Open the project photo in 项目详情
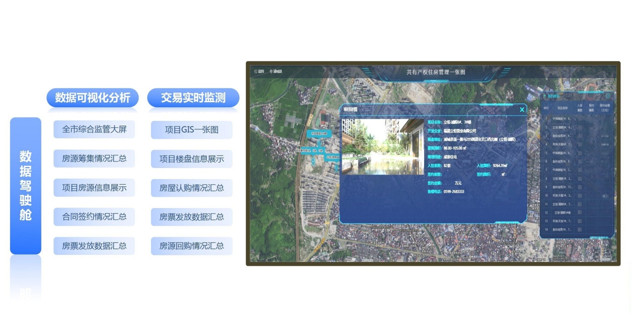 click(x=383, y=147)
